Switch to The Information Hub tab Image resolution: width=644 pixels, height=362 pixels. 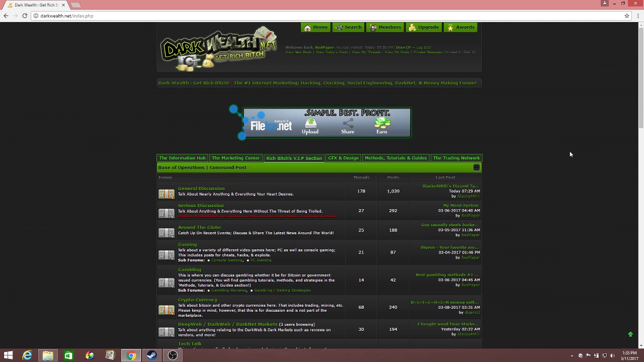(182, 158)
